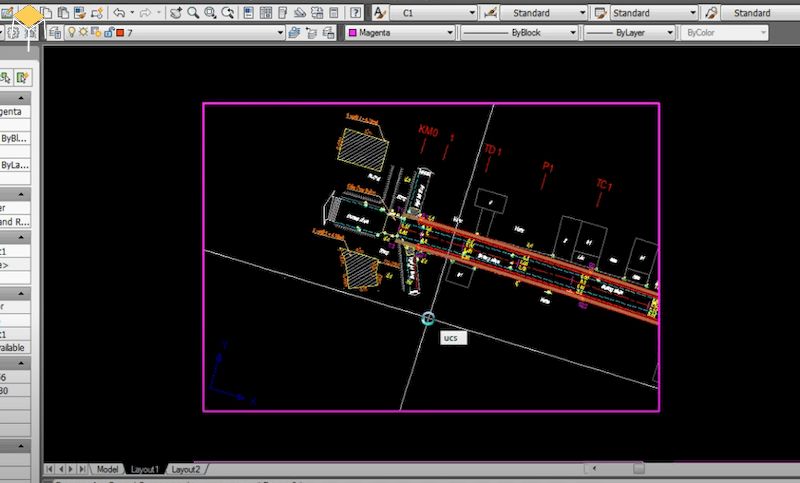The height and width of the screenshot is (483, 800).
Task: Select the Zoom Window tool
Action: [x=210, y=12]
